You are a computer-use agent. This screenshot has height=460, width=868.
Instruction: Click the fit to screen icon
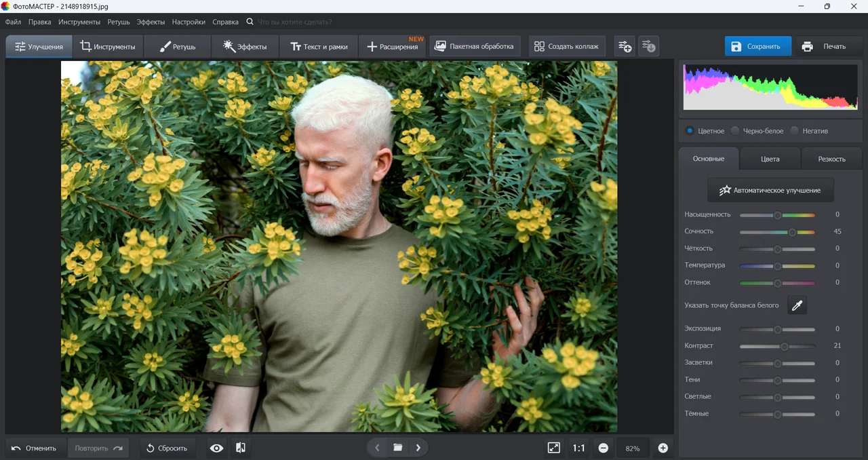(554, 448)
